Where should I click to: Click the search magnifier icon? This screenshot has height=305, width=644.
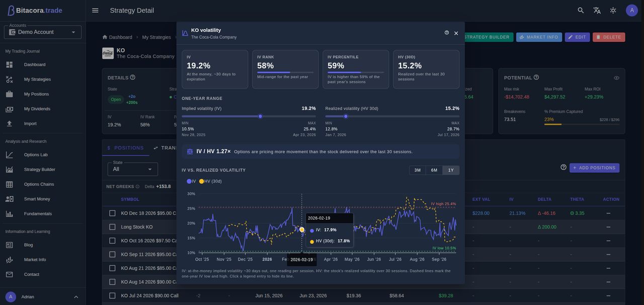[581, 10]
